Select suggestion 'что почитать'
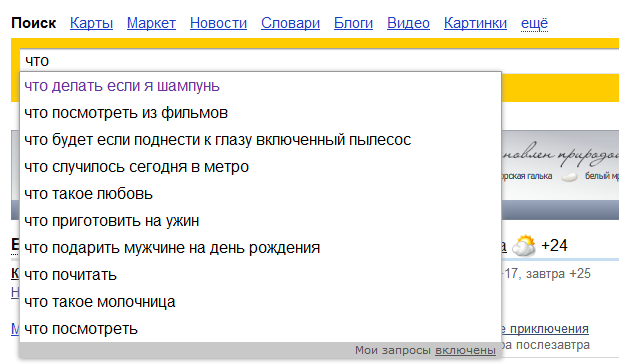The width and height of the screenshot is (619, 364). point(261,275)
